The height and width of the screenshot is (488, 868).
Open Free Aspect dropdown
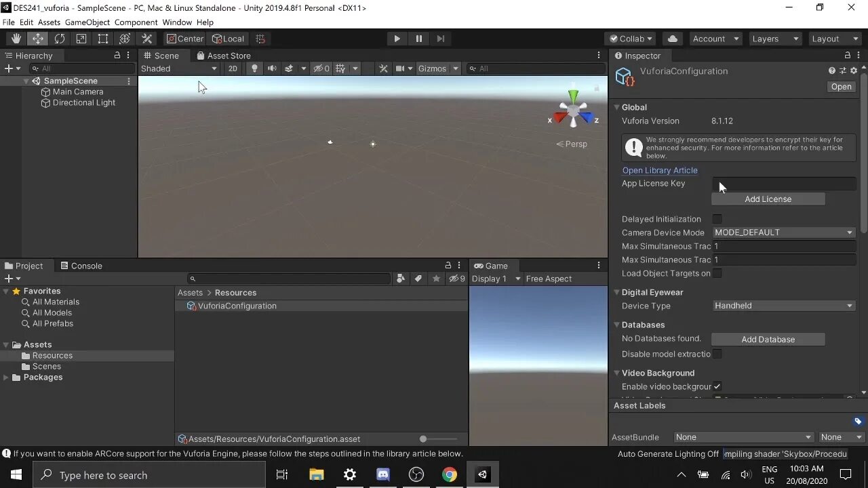(549, 279)
